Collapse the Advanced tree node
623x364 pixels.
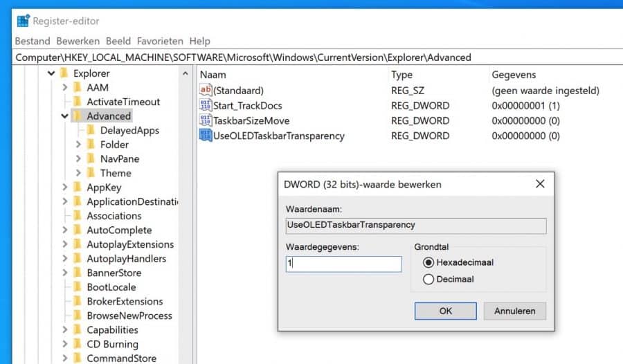(x=65, y=116)
